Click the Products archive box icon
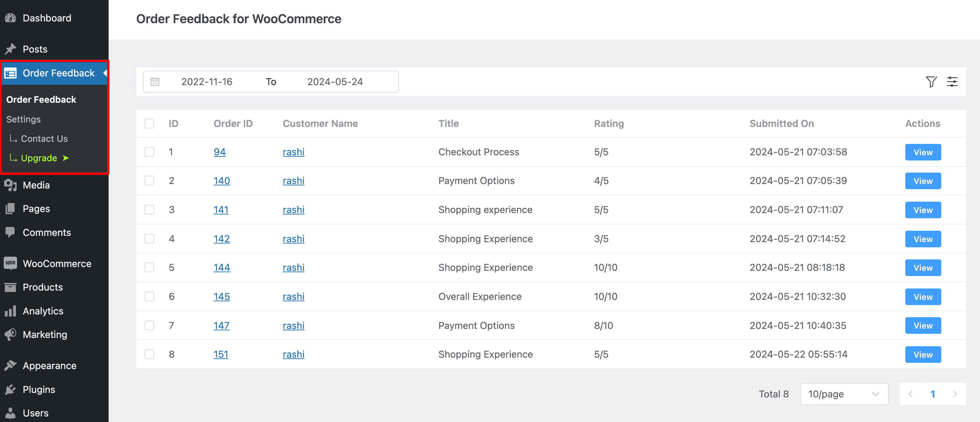Image resolution: width=980 pixels, height=422 pixels. tap(10, 287)
